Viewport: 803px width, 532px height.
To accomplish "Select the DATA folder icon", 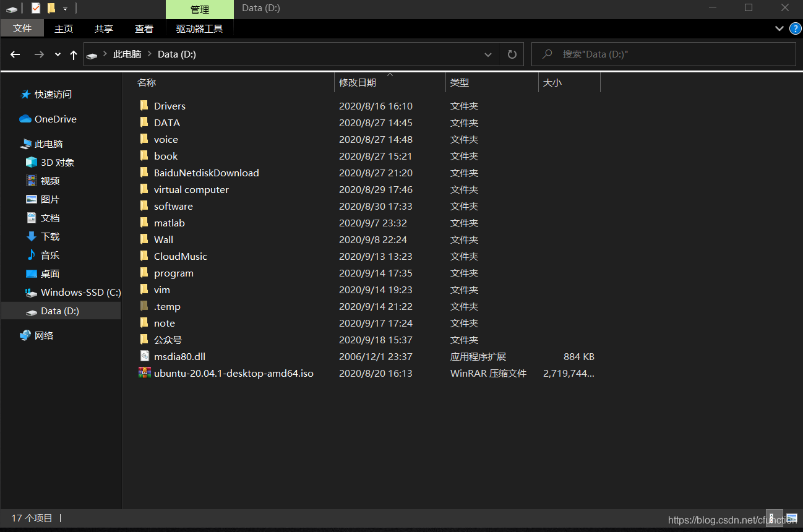I will pyautogui.click(x=144, y=122).
